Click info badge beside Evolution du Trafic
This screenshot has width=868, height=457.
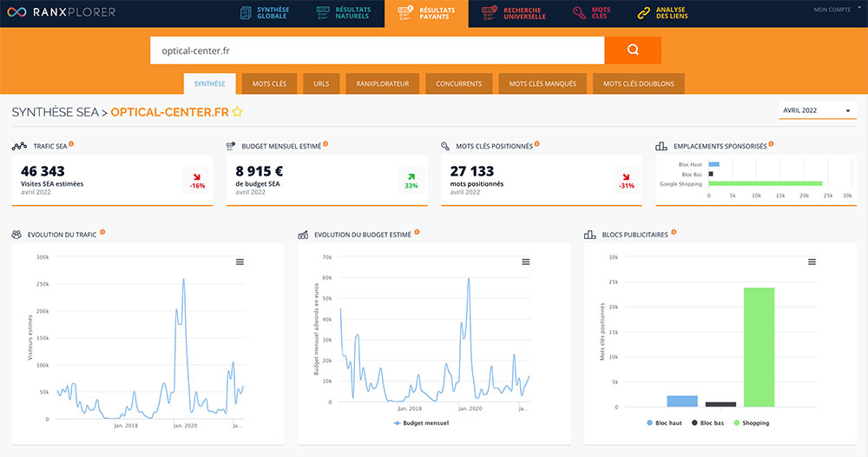pyautogui.click(x=102, y=233)
